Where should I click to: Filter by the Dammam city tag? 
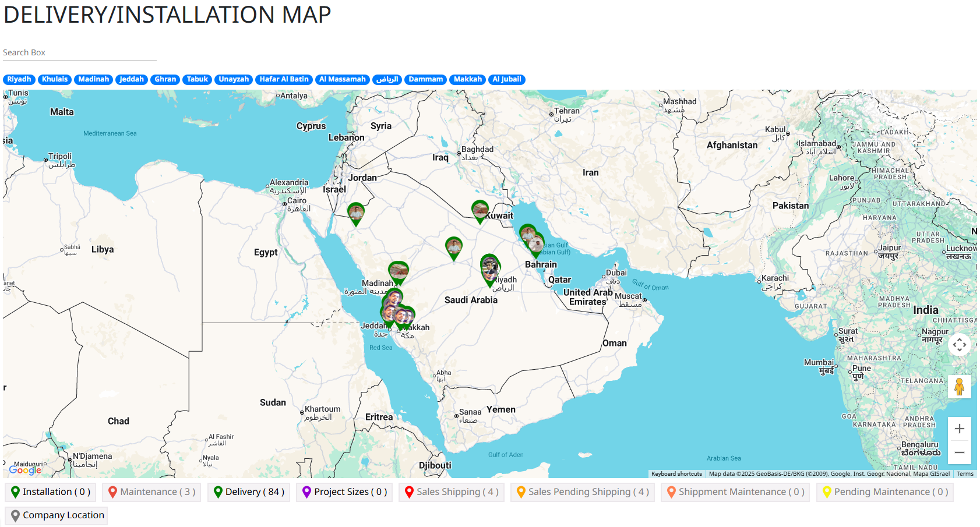[425, 79]
